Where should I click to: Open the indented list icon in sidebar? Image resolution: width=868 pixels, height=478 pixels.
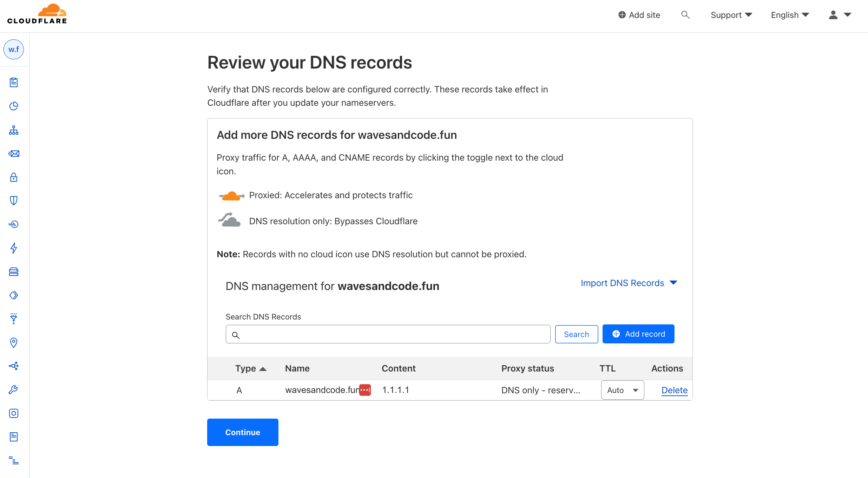click(x=14, y=460)
